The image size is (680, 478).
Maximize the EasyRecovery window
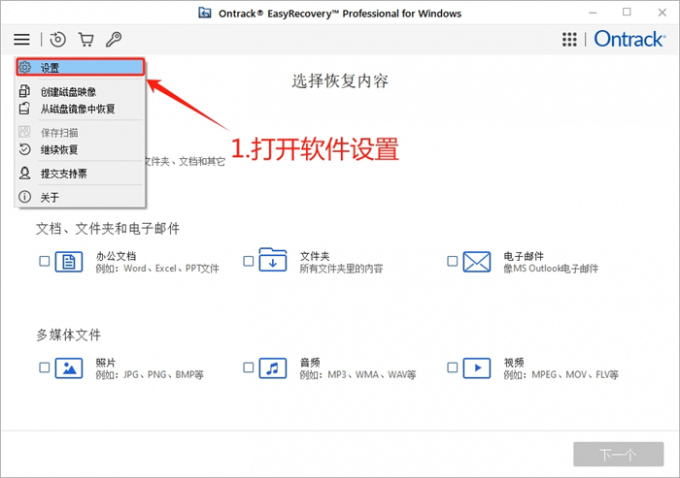[x=627, y=12]
